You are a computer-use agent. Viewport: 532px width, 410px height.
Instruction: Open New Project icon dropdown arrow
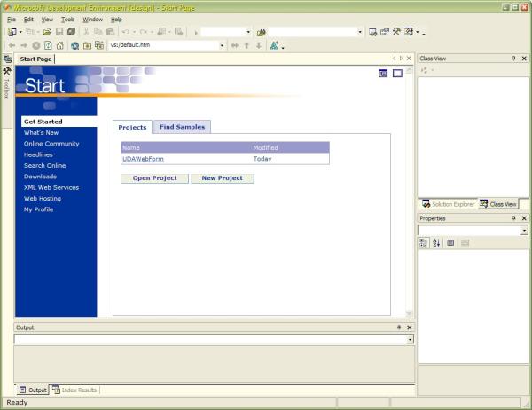click(x=20, y=32)
